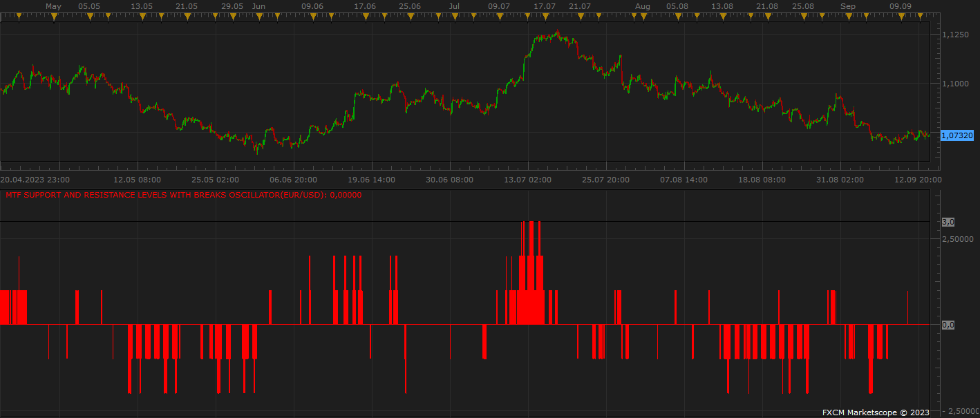The height and width of the screenshot is (418, 980).
Task: Click the 3,0 level label
Action: (x=948, y=222)
